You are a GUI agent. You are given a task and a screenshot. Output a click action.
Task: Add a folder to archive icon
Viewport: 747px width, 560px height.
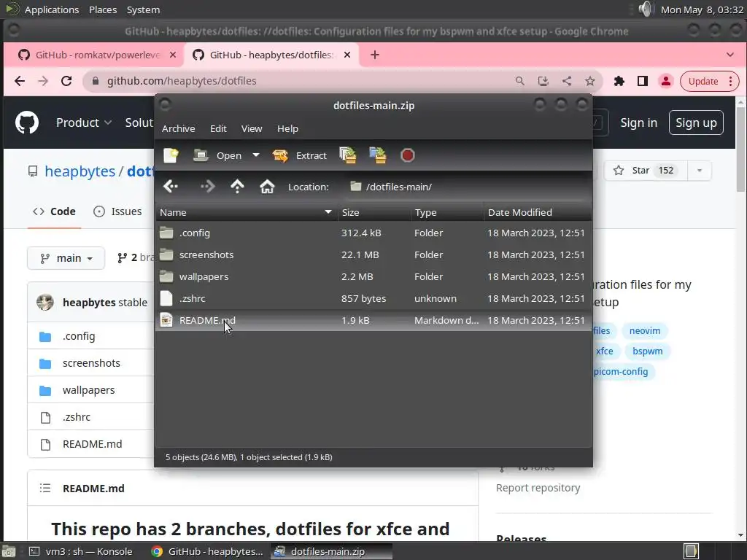pos(378,155)
